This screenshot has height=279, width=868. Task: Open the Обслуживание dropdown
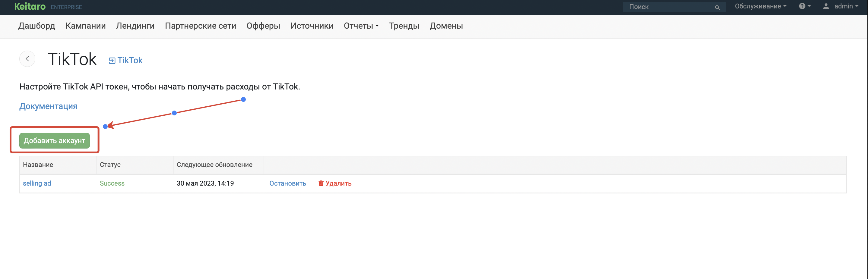click(761, 6)
